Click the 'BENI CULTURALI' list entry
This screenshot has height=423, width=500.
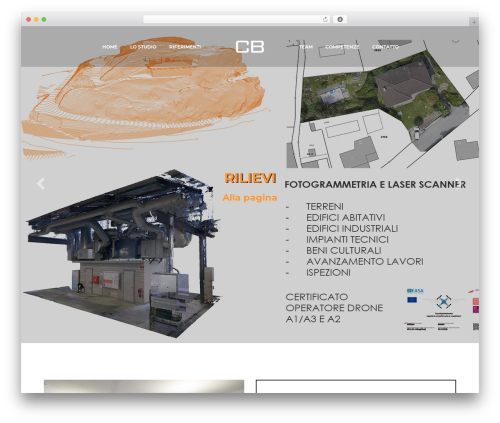pyautogui.click(x=344, y=250)
